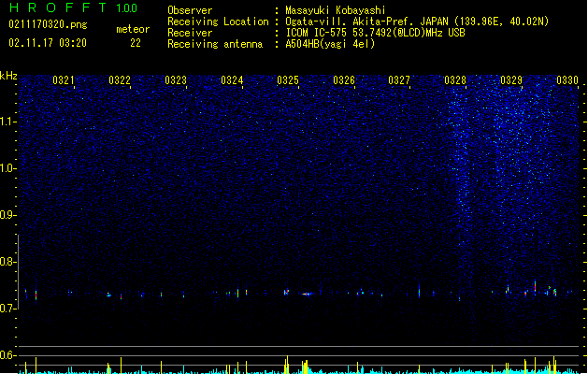
Task: Click the 0.7 kHz axis label
Action: (x=8, y=309)
